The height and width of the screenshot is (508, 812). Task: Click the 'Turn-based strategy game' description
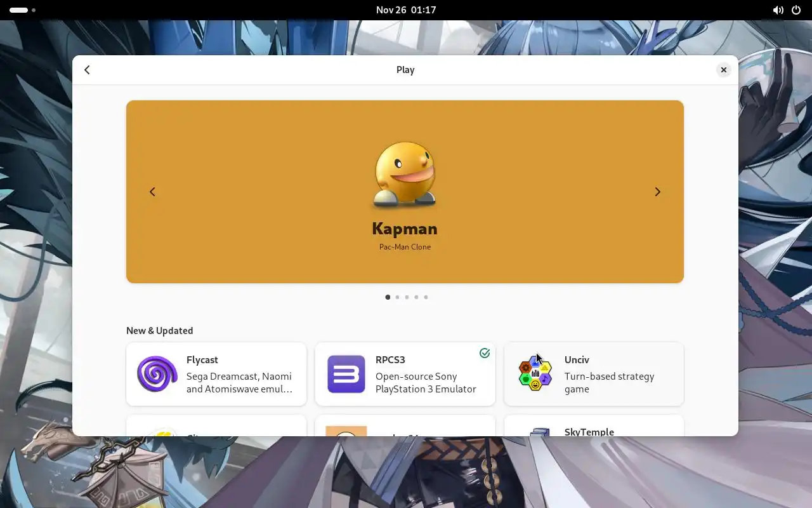(x=609, y=383)
